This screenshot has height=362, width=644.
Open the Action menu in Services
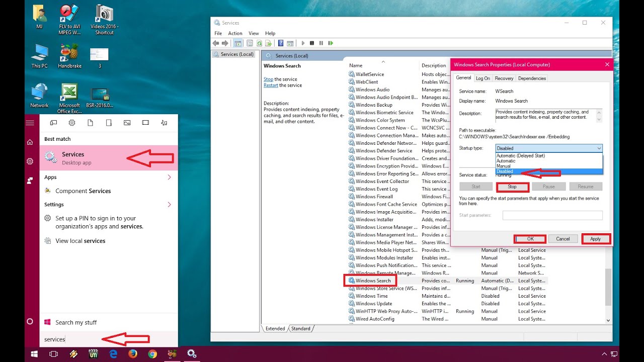[x=235, y=33]
